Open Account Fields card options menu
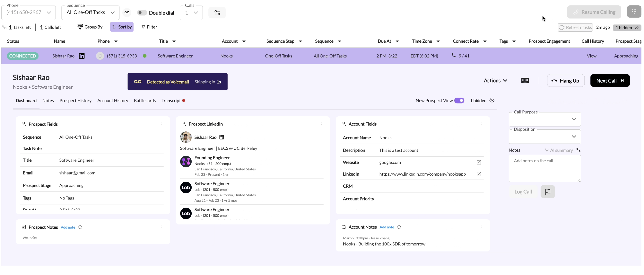 coord(482,124)
